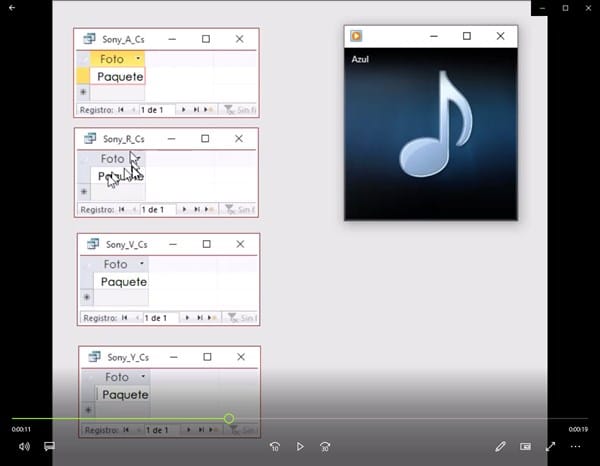Open the volume control
The height and width of the screenshot is (466, 600).
[x=24, y=446]
